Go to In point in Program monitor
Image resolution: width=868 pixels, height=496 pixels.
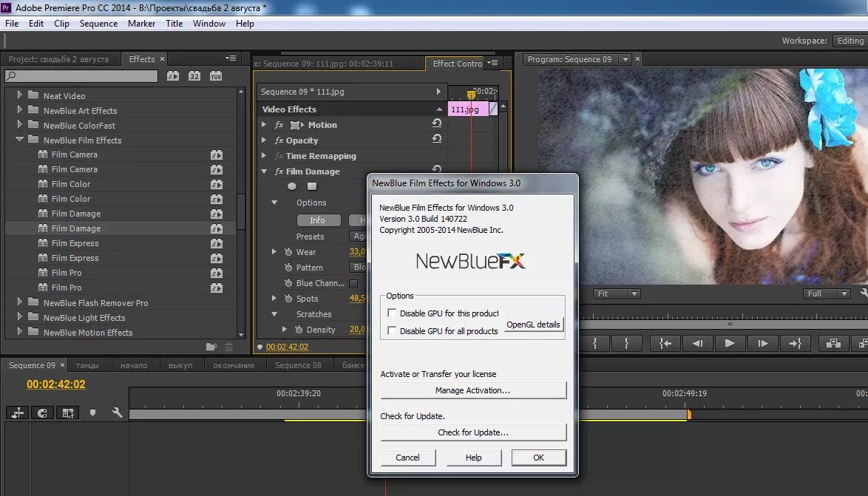[665, 343]
